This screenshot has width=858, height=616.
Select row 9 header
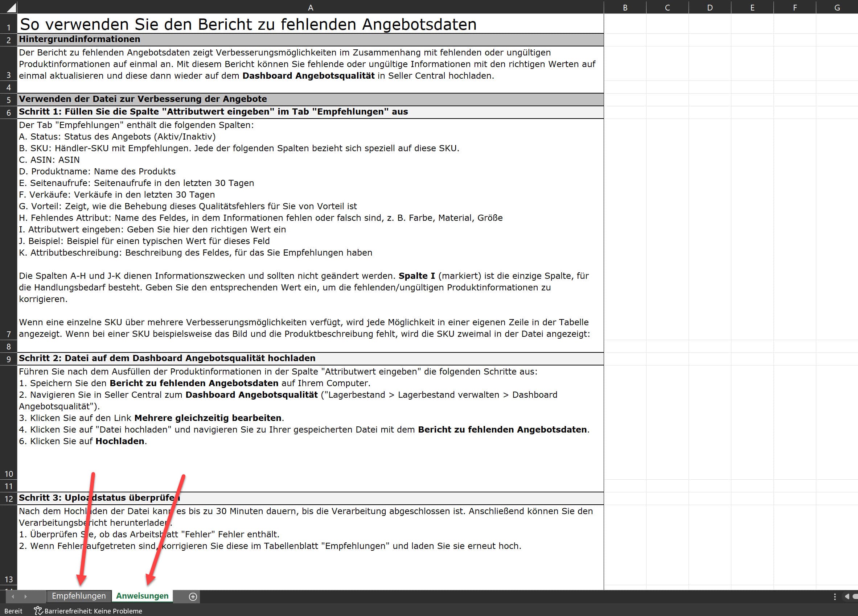pyautogui.click(x=8, y=359)
